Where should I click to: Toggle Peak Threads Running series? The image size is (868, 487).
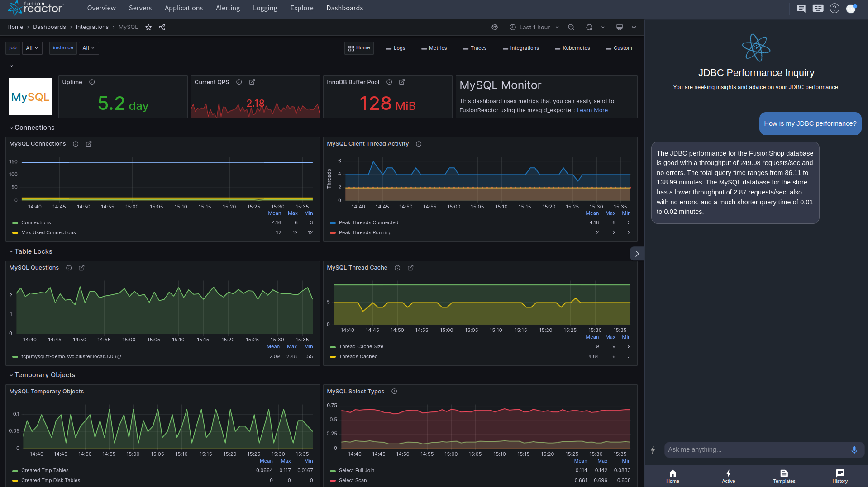[365, 232]
